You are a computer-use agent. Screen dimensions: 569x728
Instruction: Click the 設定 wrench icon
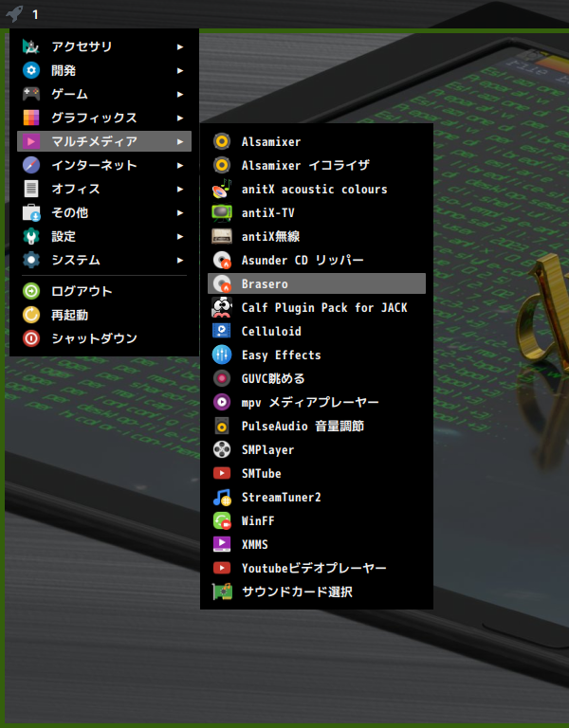pyautogui.click(x=31, y=236)
